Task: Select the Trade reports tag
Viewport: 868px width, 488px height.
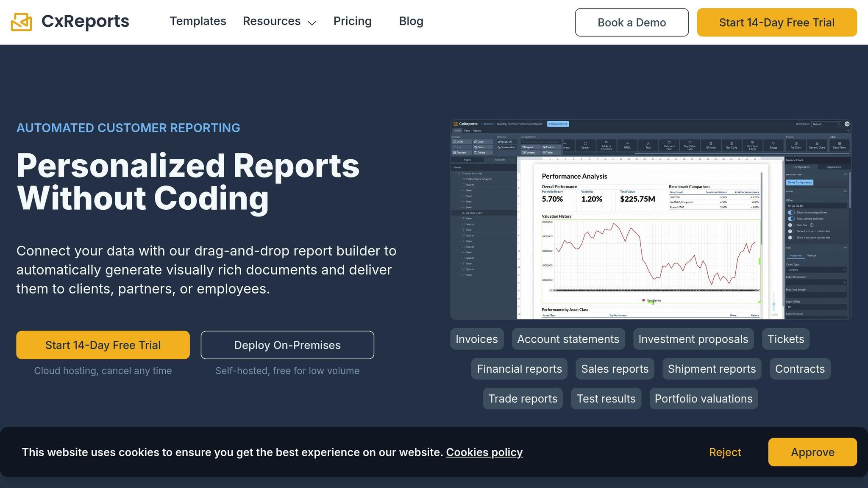Action: (523, 399)
